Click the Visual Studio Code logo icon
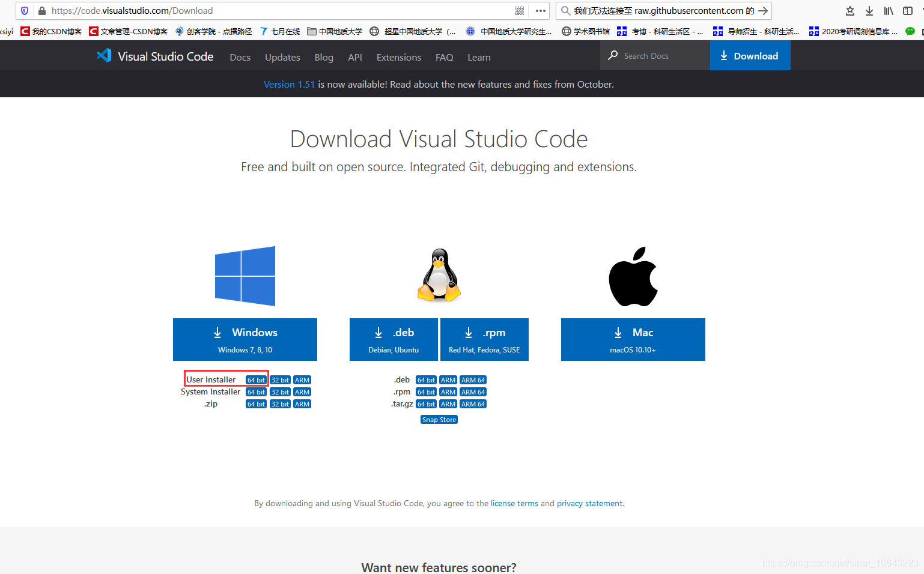The image size is (924, 574). click(x=104, y=55)
